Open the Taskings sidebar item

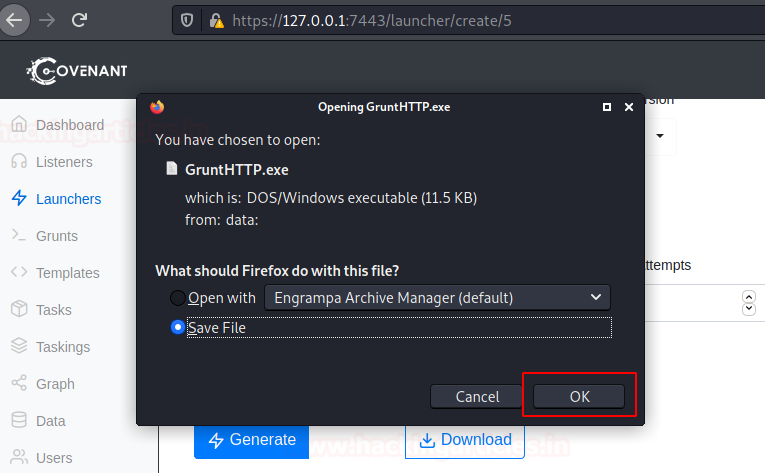tap(51, 347)
